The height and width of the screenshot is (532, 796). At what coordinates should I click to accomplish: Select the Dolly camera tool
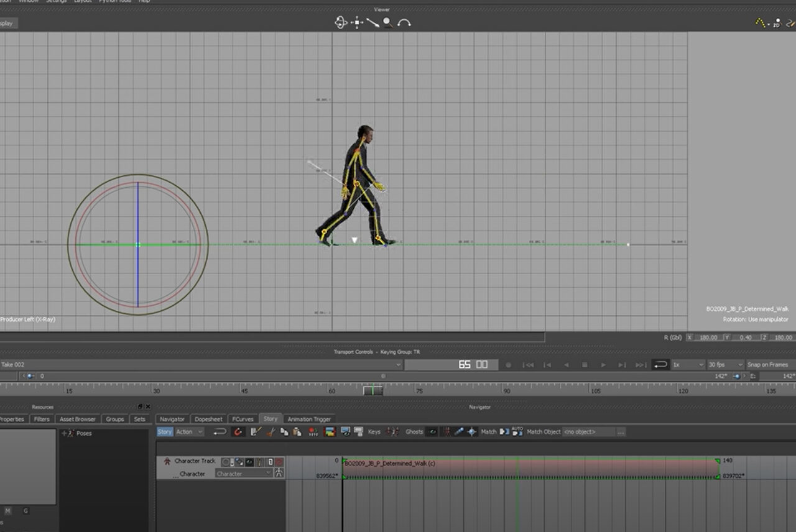(x=373, y=22)
